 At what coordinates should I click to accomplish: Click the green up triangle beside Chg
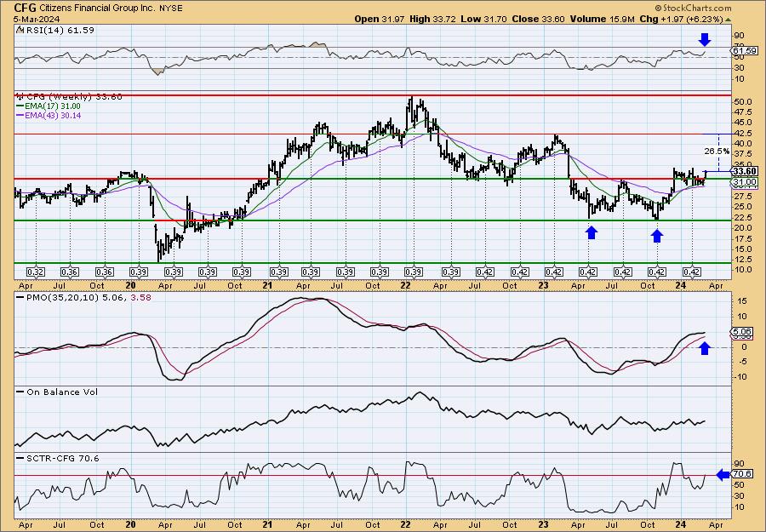point(728,20)
